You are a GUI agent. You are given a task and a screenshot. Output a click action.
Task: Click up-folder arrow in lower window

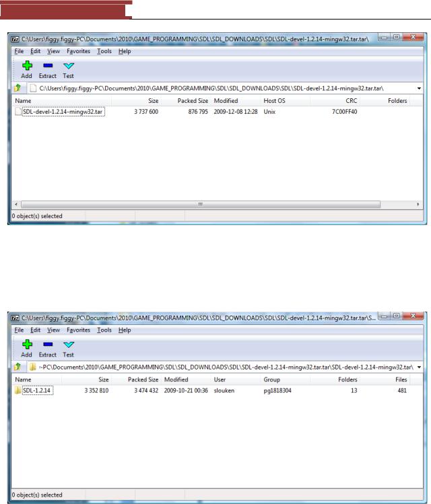click(18, 367)
